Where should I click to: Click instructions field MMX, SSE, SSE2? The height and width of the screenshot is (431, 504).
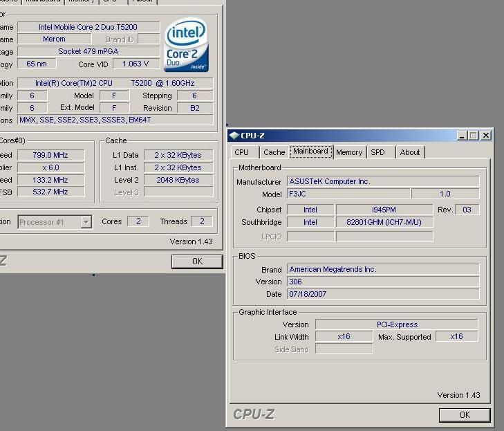[115, 120]
